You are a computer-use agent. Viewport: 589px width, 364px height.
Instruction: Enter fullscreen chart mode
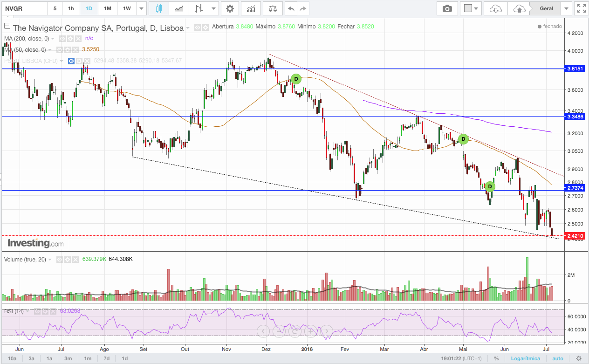tap(581, 8)
